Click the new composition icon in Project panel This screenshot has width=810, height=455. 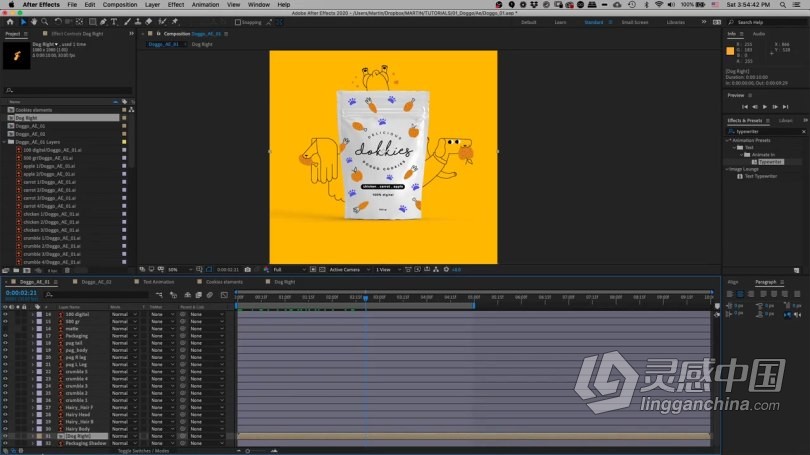pyautogui.click(x=27, y=271)
